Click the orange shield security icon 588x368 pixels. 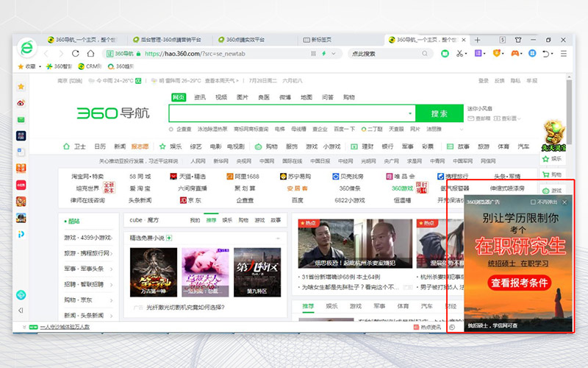click(x=496, y=54)
